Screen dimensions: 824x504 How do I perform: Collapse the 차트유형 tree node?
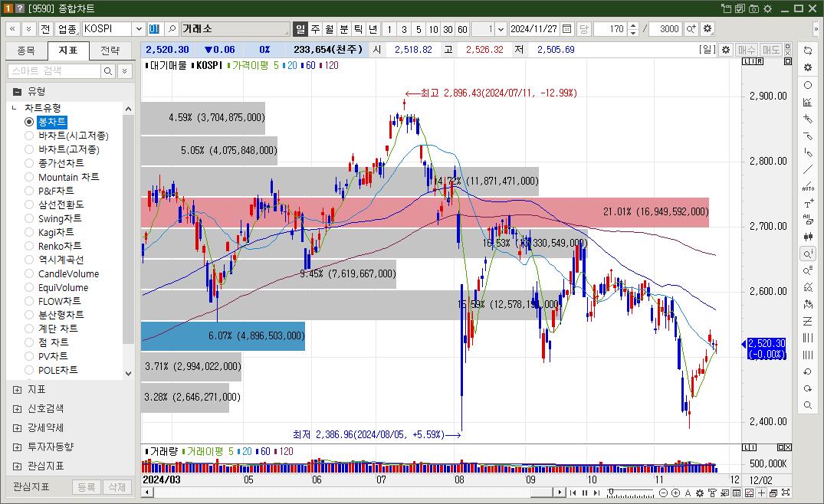click(15, 108)
